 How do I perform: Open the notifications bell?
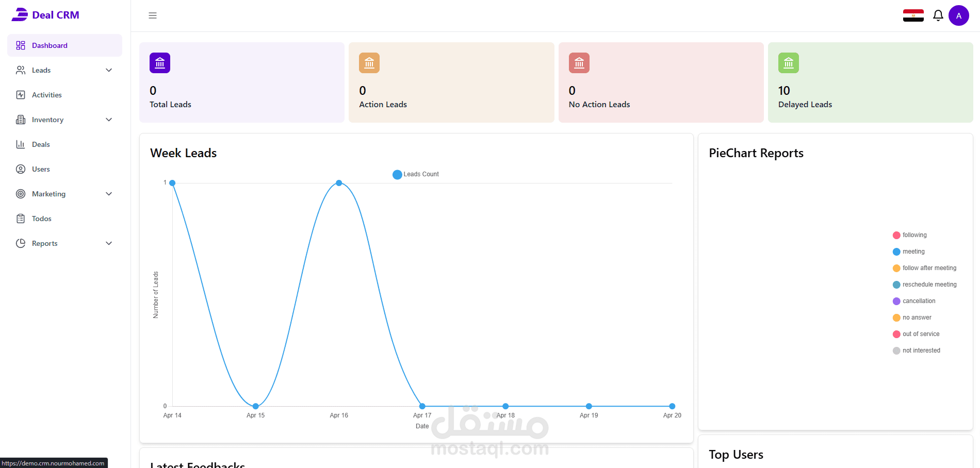(938, 15)
